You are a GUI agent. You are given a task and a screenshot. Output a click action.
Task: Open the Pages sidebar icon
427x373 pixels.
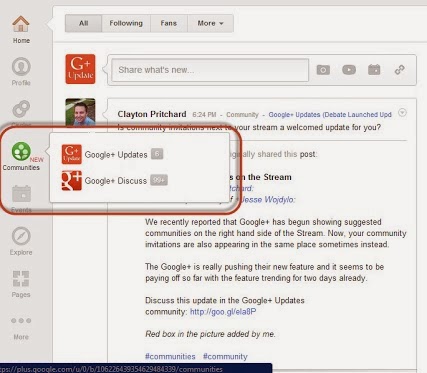coord(21,279)
